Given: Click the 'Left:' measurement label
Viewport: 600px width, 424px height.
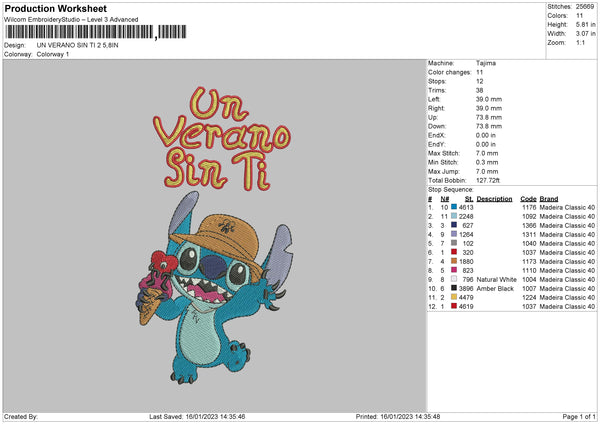Looking at the screenshot, I should click(434, 99).
